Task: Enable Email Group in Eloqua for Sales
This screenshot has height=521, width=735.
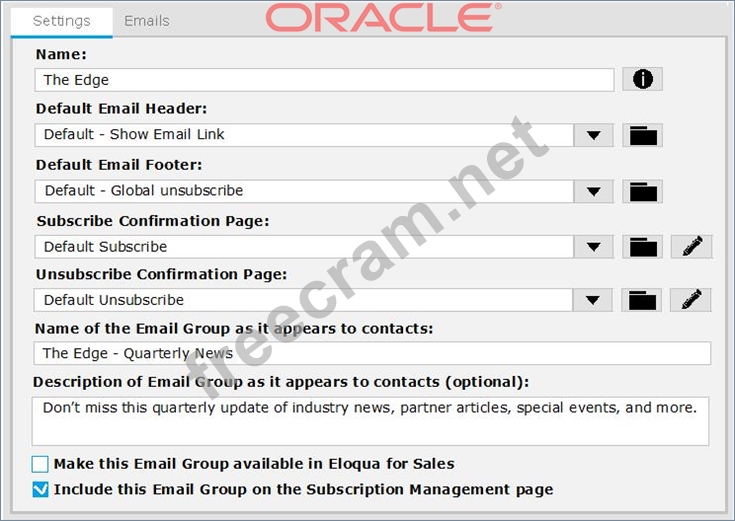Action: (40, 464)
